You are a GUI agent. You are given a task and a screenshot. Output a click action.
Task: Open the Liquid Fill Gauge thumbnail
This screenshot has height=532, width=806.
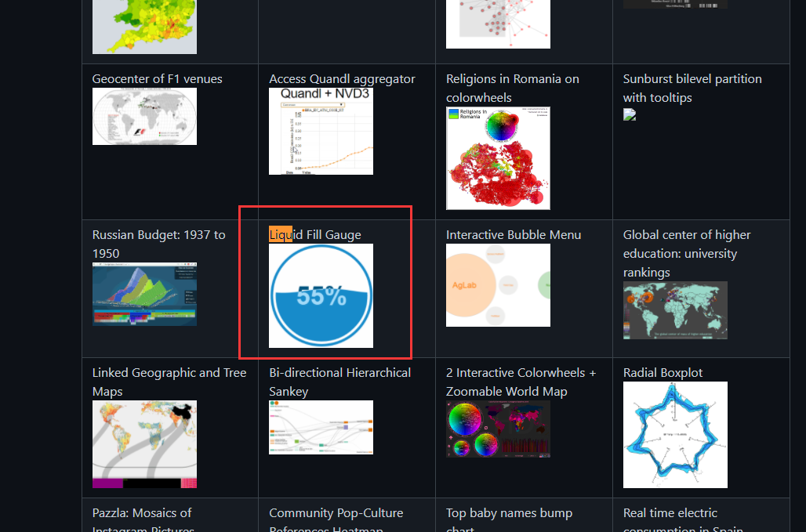(321, 295)
